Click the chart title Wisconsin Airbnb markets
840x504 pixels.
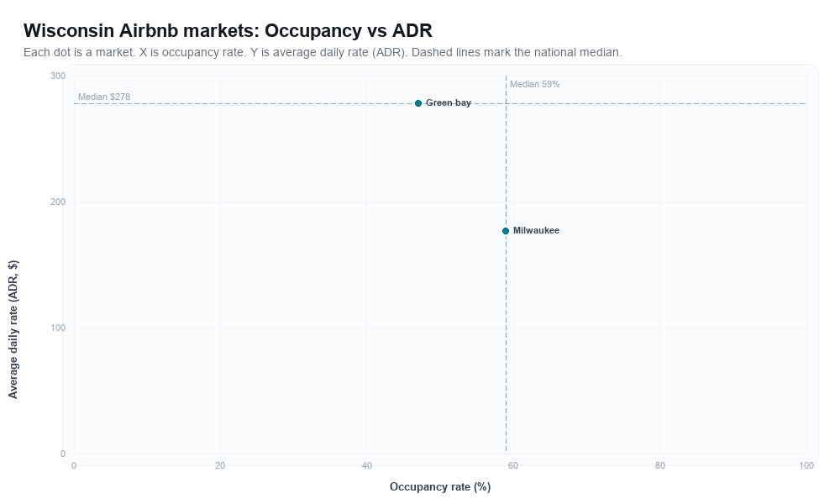228,30
